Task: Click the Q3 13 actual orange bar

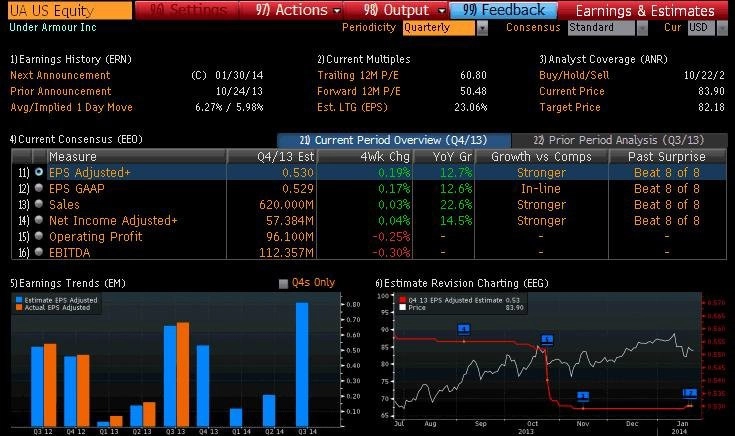Action: (x=183, y=375)
